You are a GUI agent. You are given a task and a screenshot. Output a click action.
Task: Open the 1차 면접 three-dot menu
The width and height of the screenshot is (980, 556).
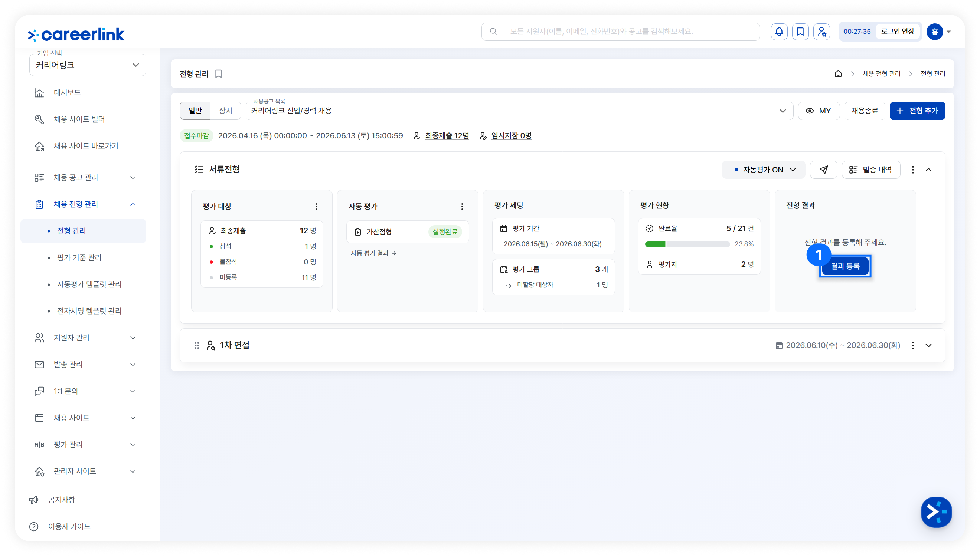coord(913,346)
